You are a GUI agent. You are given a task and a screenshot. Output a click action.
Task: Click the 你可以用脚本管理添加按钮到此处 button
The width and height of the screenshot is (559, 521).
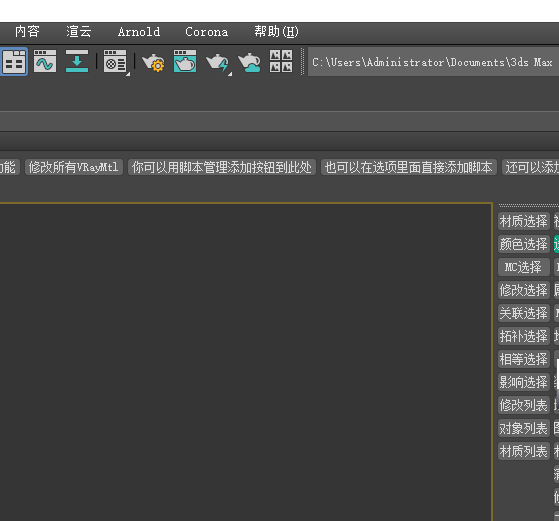click(222, 167)
